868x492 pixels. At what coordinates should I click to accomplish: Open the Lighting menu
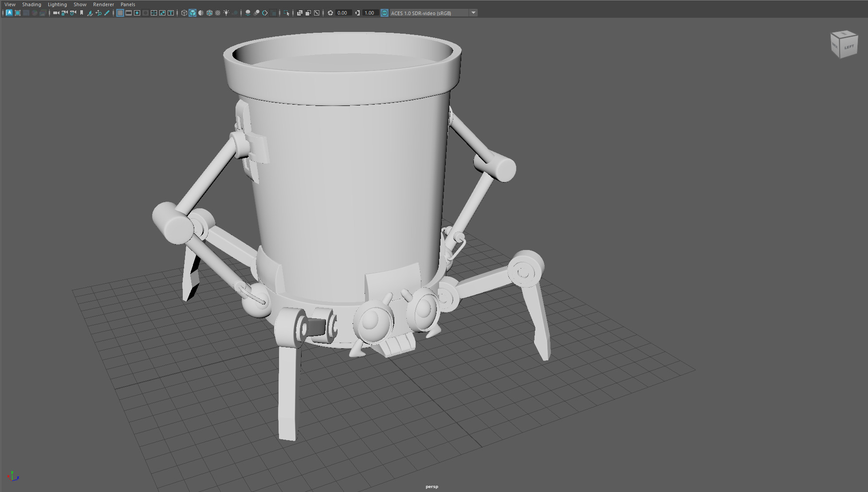pyautogui.click(x=57, y=4)
